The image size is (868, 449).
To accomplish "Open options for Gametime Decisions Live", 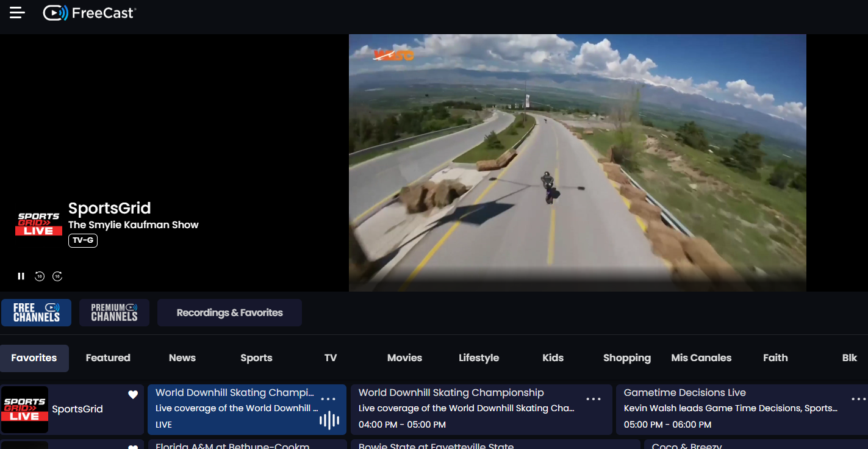I will (859, 399).
